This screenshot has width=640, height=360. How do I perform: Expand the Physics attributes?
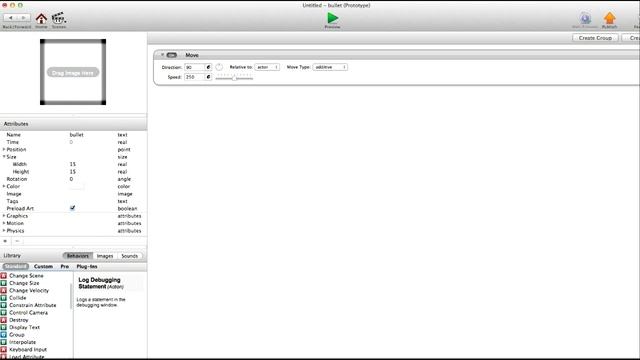coord(4,230)
